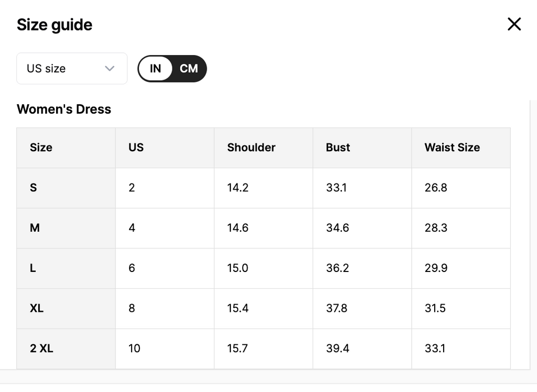Click the chevron arrow beside US size
The image size is (537, 392).
point(110,69)
